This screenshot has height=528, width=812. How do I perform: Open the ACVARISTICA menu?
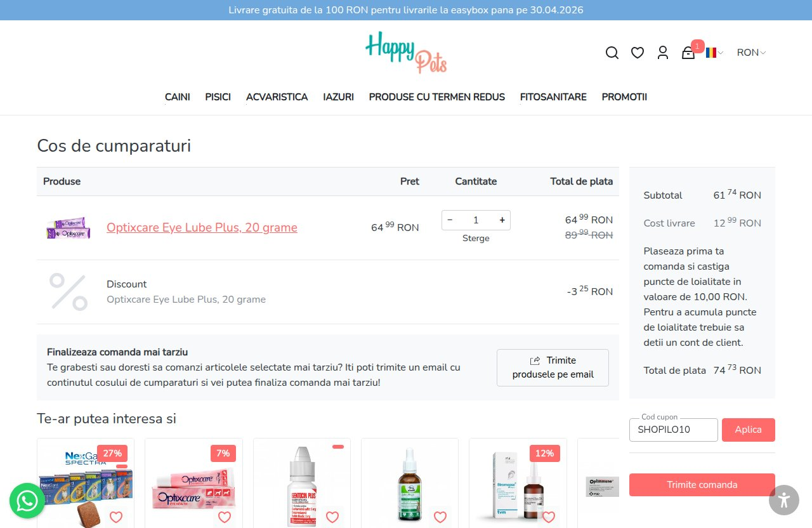tap(277, 97)
